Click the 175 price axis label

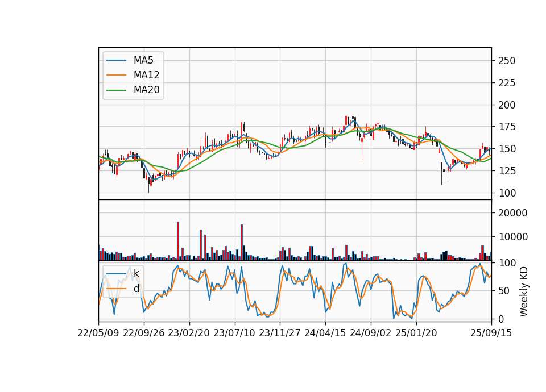coord(507,127)
